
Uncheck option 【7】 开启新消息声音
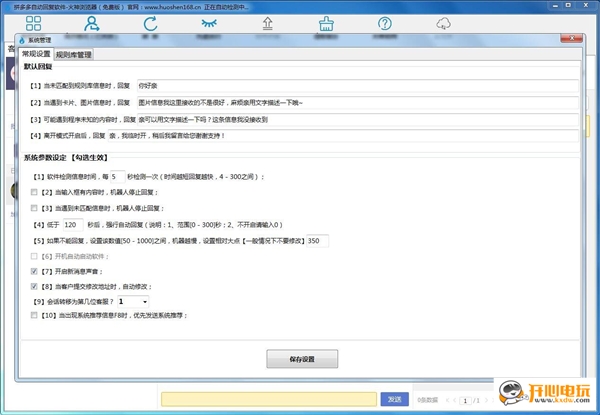click(x=34, y=271)
